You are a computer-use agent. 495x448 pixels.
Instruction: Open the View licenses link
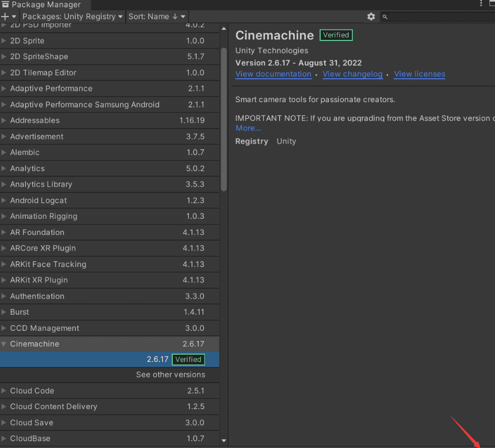(419, 74)
